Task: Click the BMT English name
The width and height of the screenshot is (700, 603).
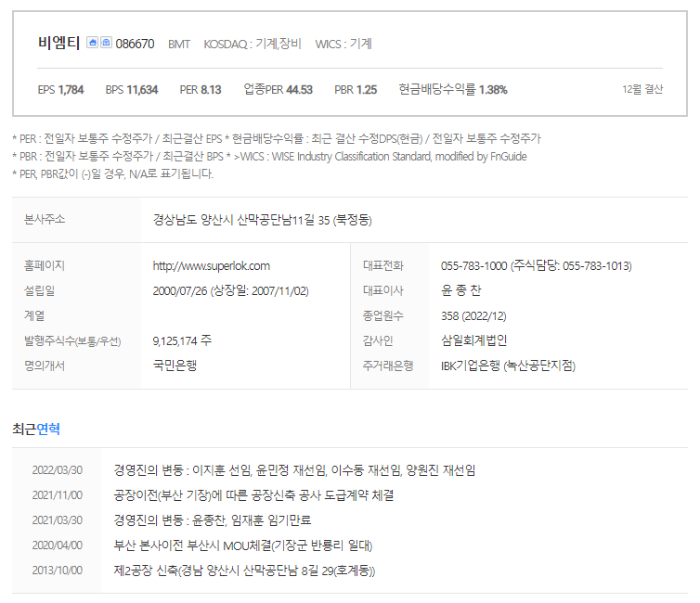Action: coord(179,45)
